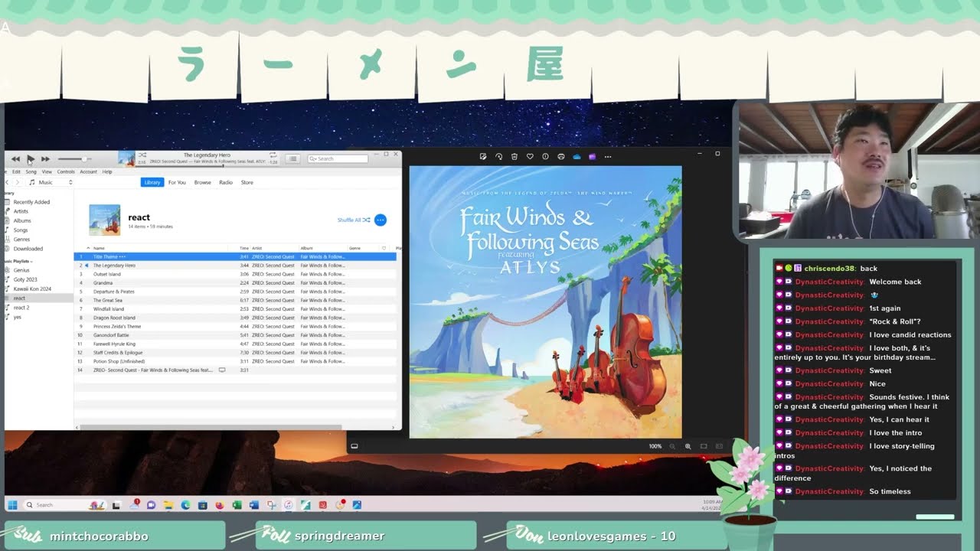Open Genres in the sidebar
The image size is (980, 551).
(21, 240)
